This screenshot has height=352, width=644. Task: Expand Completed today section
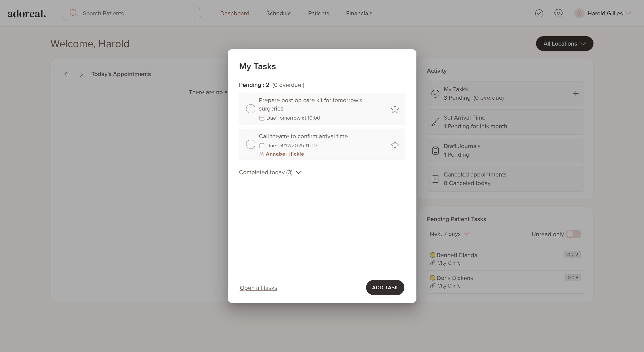270,172
